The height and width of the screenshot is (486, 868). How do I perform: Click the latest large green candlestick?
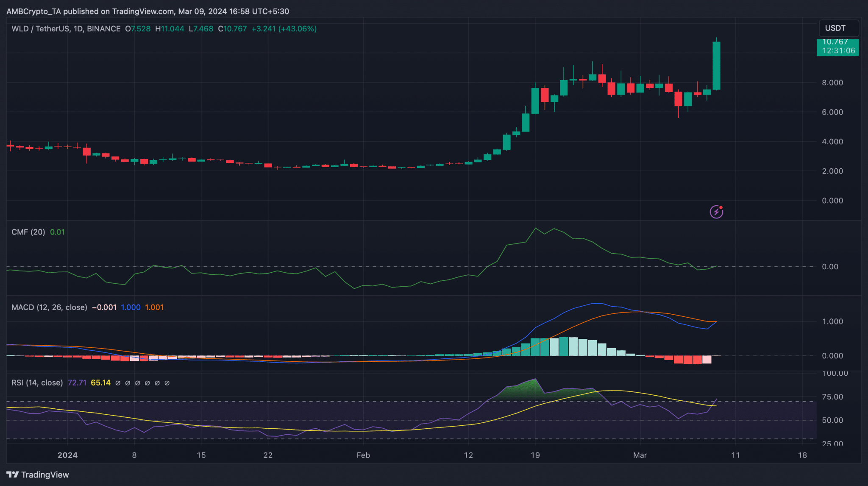[716, 66]
